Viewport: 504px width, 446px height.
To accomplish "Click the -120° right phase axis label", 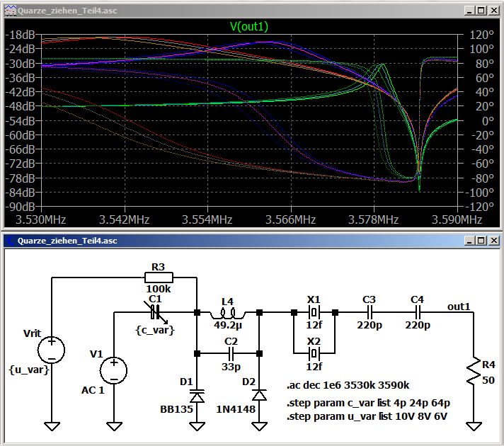I will click(479, 207).
